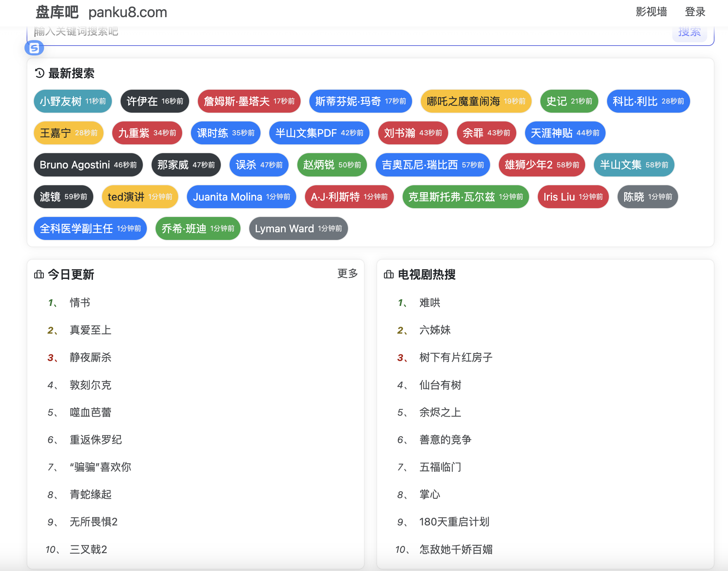
Task: Open the 影视墙 menu item
Action: (651, 12)
